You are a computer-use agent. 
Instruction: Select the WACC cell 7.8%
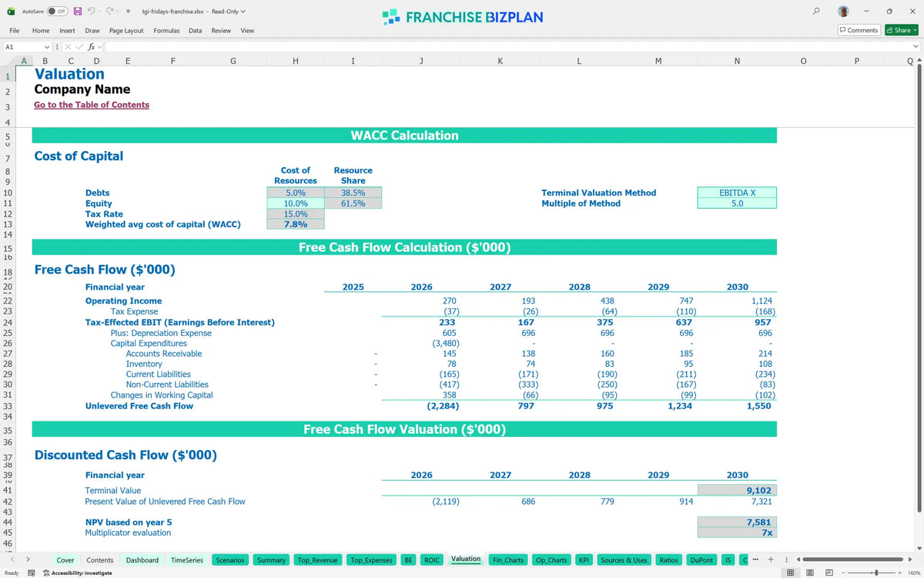(x=296, y=224)
